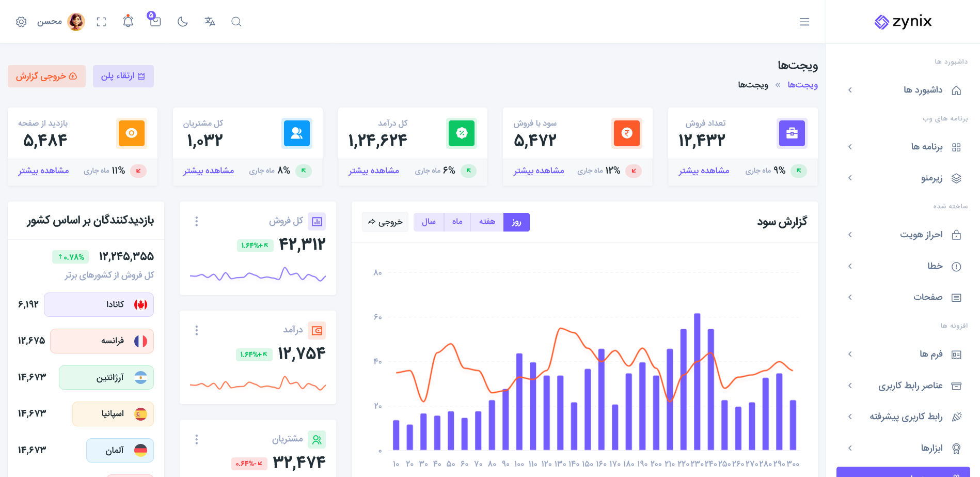Click the zynix logo
980x477 pixels.
tap(903, 22)
